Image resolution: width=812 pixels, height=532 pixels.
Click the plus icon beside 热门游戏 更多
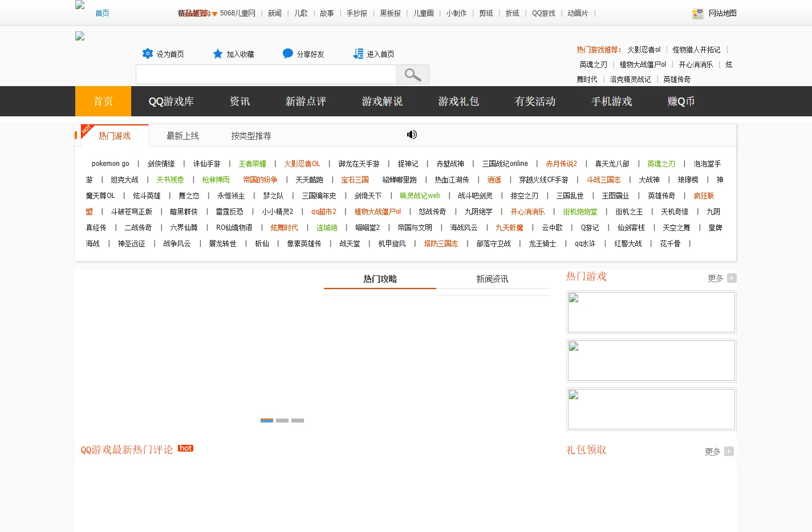pos(732,278)
